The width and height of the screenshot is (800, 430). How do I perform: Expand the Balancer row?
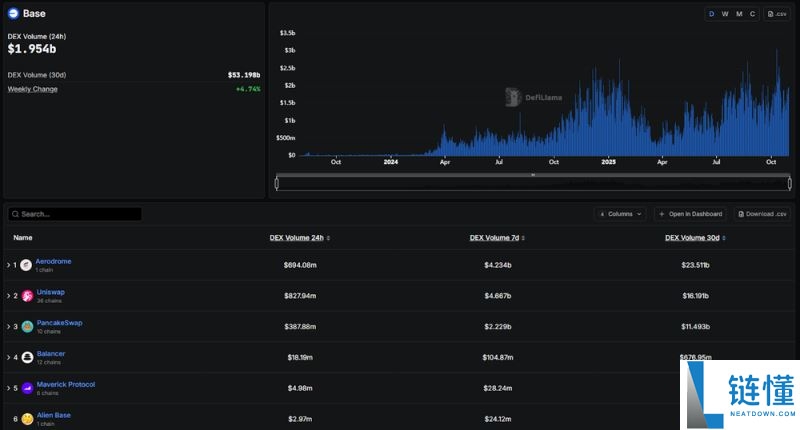tap(8, 358)
